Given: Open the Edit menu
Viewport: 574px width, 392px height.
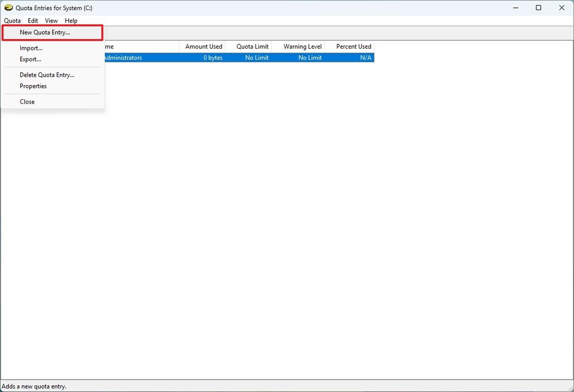Looking at the screenshot, I should [x=33, y=20].
